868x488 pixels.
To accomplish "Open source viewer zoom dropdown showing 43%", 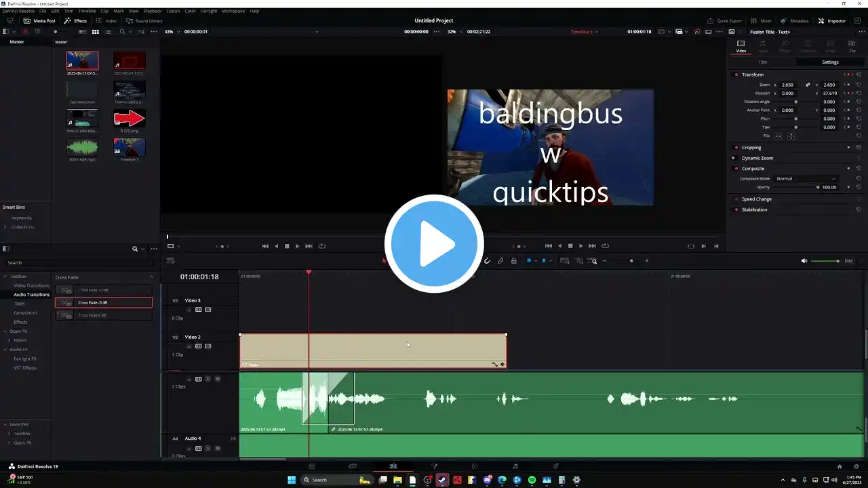I will coord(171,32).
